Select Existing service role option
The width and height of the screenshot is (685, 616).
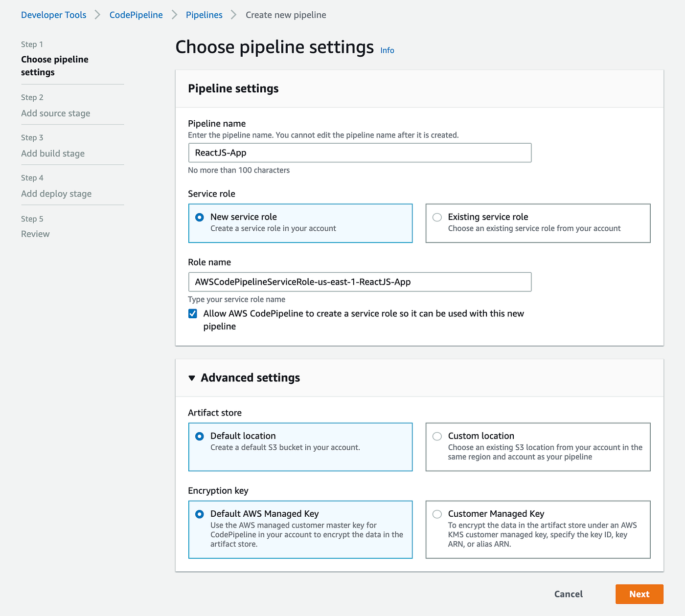point(437,217)
